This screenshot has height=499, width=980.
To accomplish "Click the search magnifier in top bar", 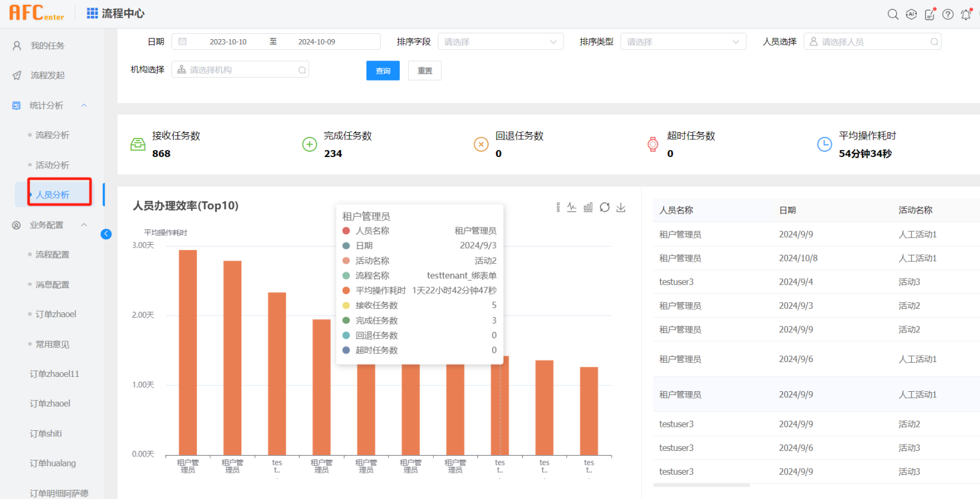I will click(892, 14).
